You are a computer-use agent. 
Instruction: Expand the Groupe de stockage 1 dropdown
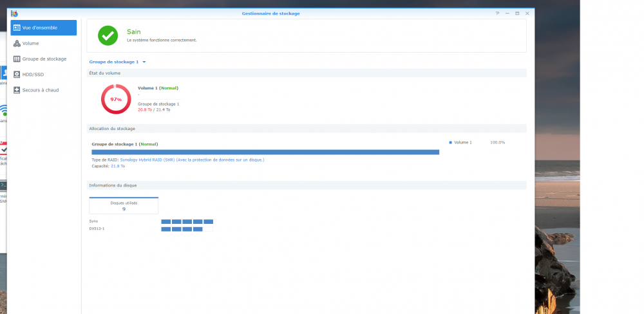pyautogui.click(x=117, y=62)
